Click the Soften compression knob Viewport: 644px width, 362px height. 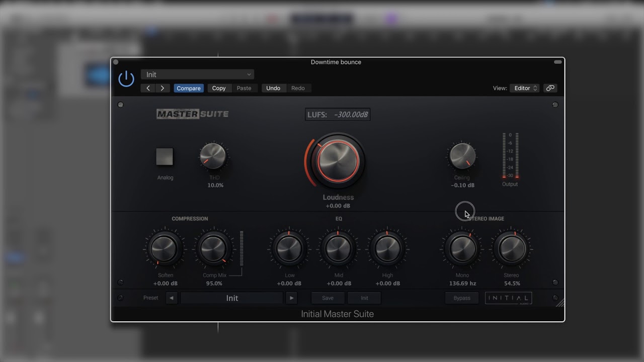point(165,248)
